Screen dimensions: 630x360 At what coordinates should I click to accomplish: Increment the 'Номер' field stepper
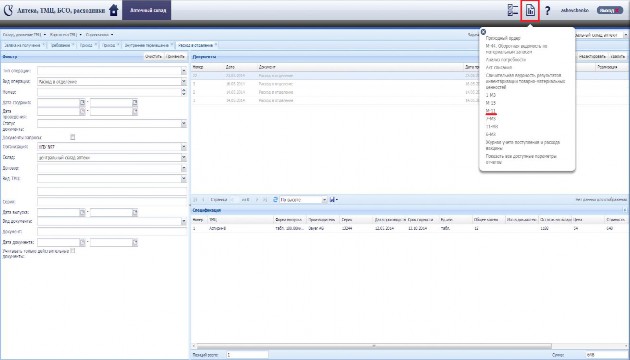tap(184, 90)
